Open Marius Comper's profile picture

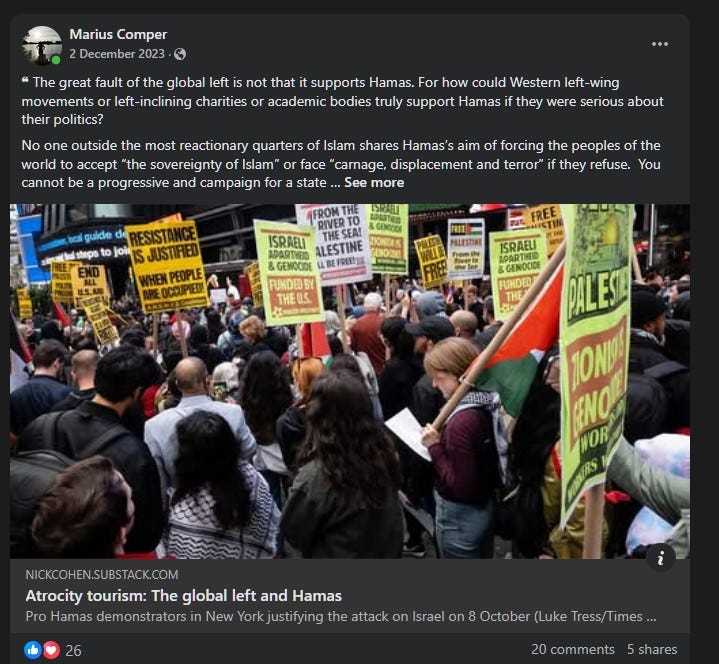coord(42,45)
